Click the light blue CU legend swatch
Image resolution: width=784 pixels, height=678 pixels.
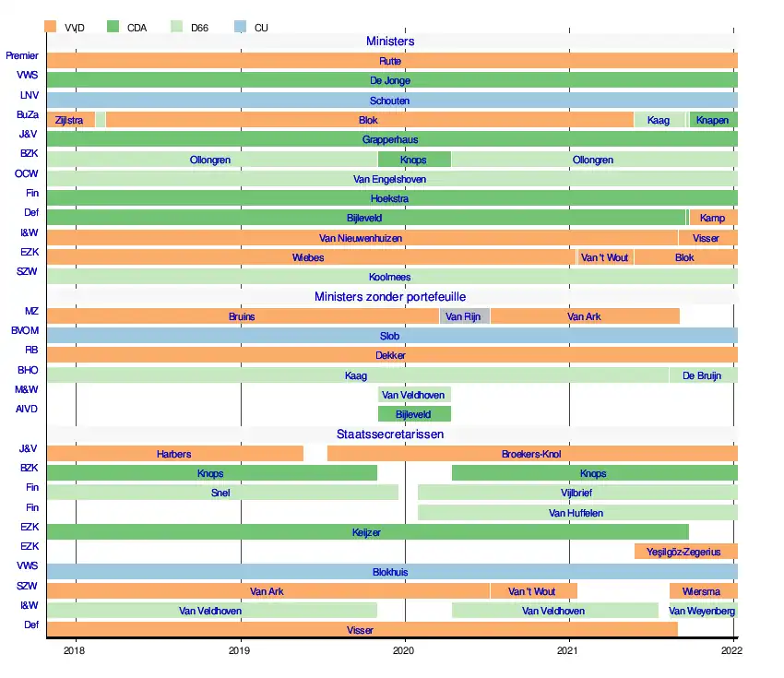240,28
